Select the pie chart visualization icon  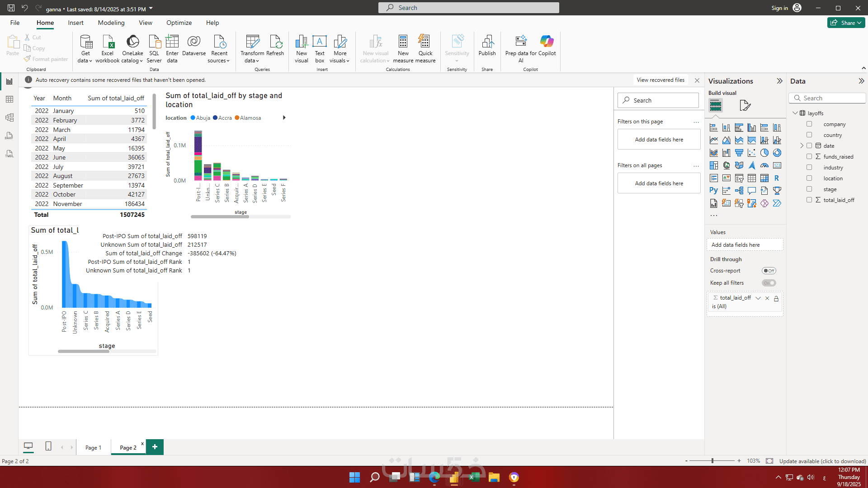pyautogui.click(x=764, y=153)
